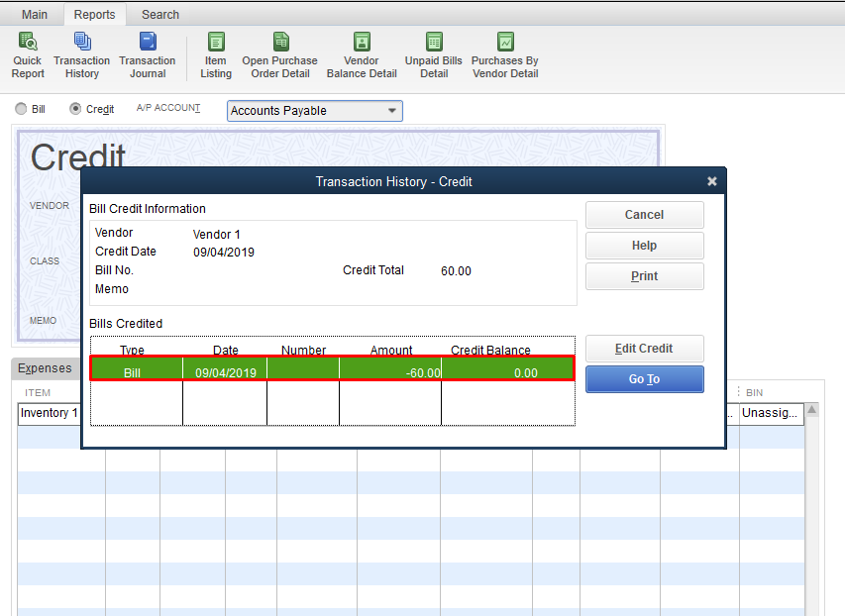Click the Go To button

[644, 378]
